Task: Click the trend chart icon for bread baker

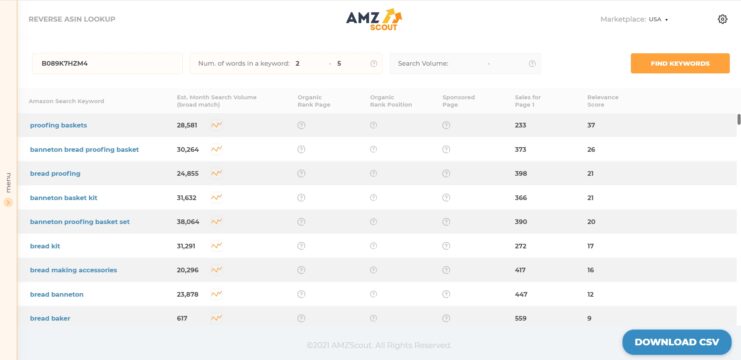Action: tap(216, 318)
